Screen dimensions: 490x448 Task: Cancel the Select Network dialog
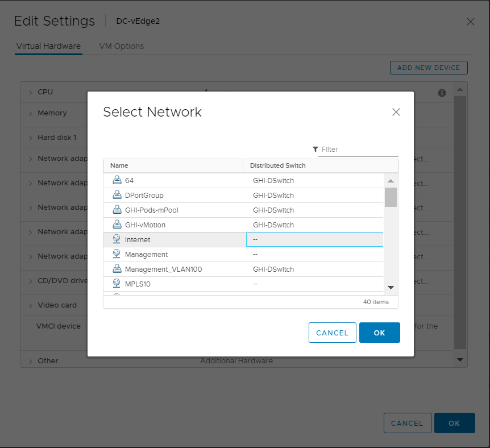click(x=332, y=333)
